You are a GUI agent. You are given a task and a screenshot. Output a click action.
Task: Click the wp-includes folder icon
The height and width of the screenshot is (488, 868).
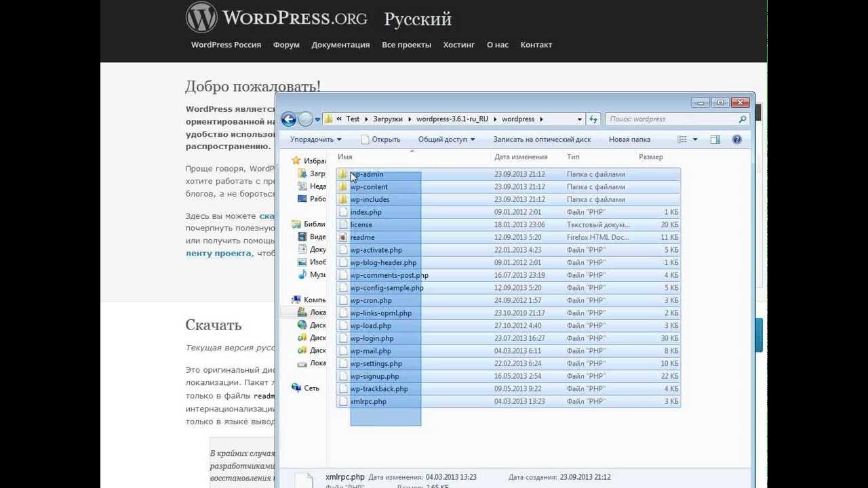point(343,199)
